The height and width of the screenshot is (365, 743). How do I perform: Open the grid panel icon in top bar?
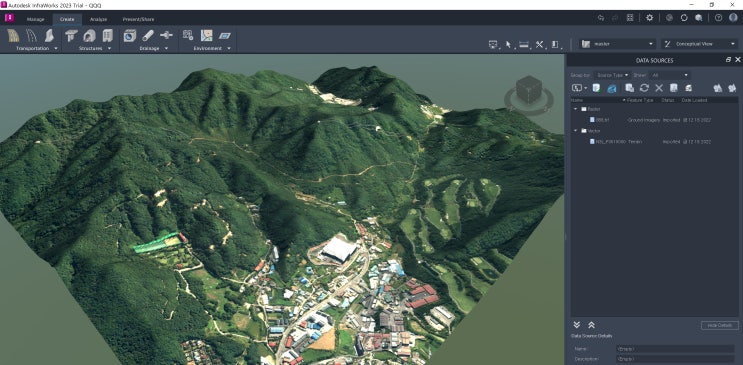630,18
